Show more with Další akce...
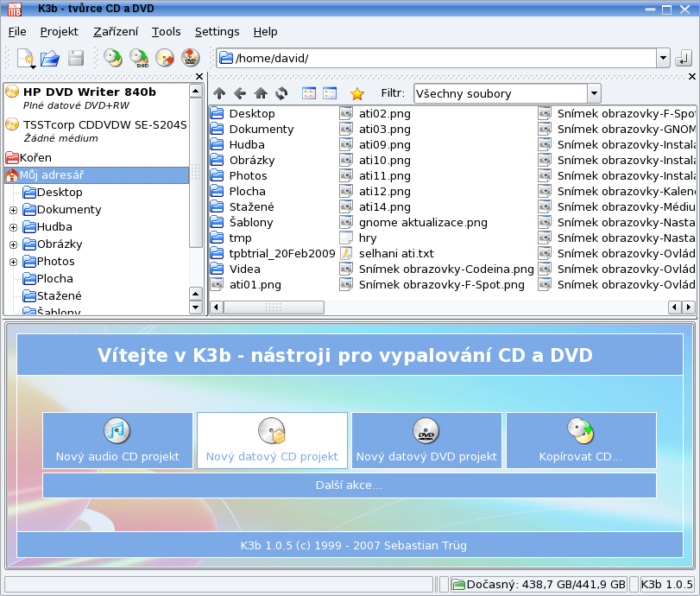 pyautogui.click(x=349, y=485)
